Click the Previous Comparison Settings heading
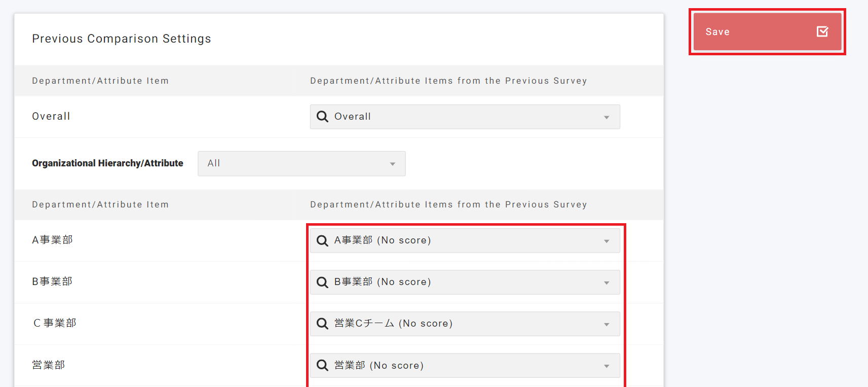The image size is (868, 387). pyautogui.click(x=122, y=39)
